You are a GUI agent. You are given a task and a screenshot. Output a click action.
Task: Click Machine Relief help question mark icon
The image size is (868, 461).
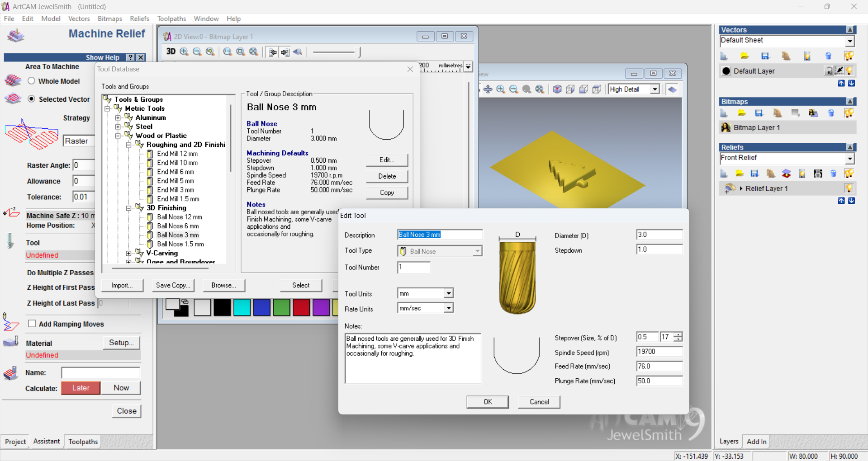click(x=130, y=57)
